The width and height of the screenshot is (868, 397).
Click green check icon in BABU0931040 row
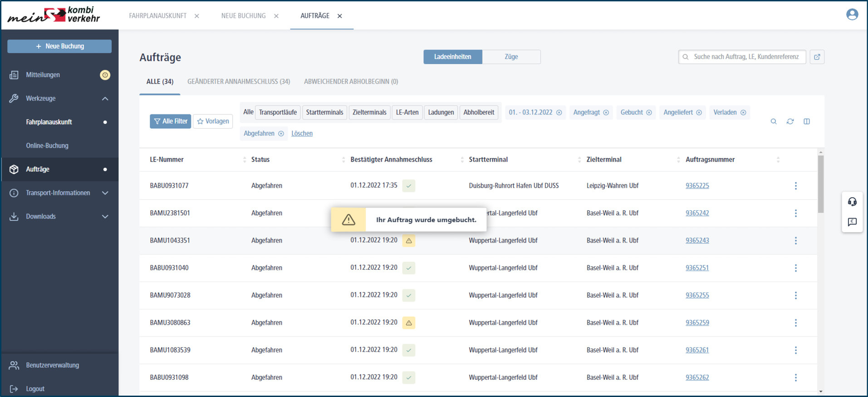coord(409,268)
